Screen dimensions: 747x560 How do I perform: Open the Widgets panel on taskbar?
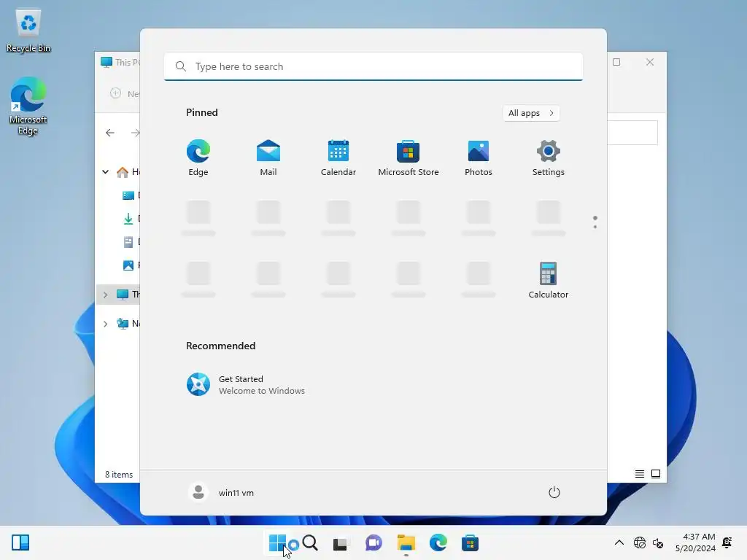pos(20,542)
